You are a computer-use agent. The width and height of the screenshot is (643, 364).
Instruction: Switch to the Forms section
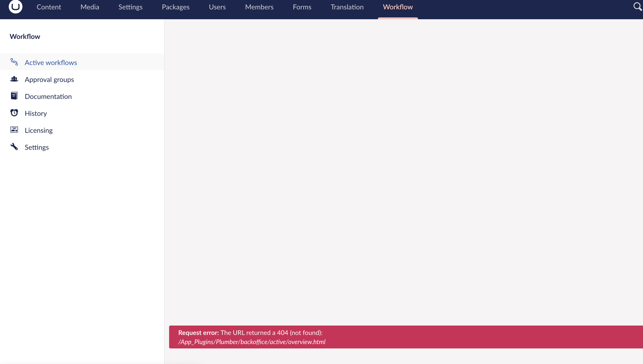[x=302, y=7]
